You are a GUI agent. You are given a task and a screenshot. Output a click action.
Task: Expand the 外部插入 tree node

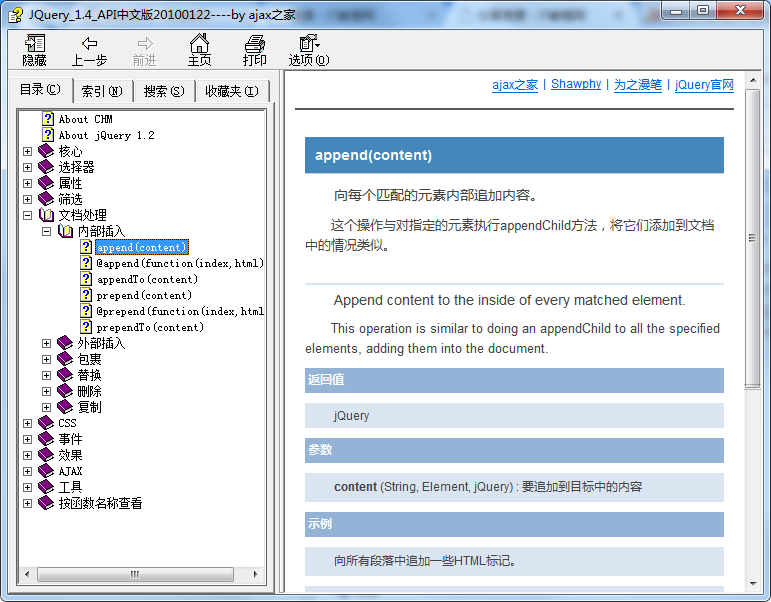[47, 343]
